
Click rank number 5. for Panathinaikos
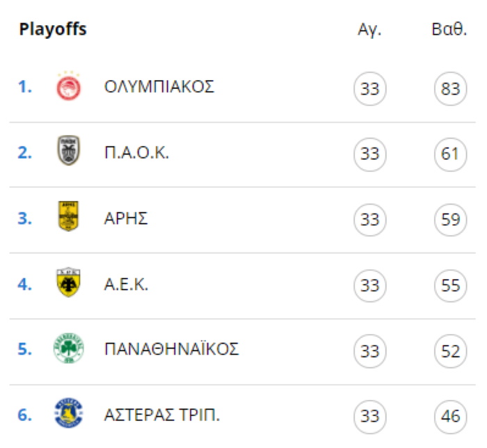25,349
